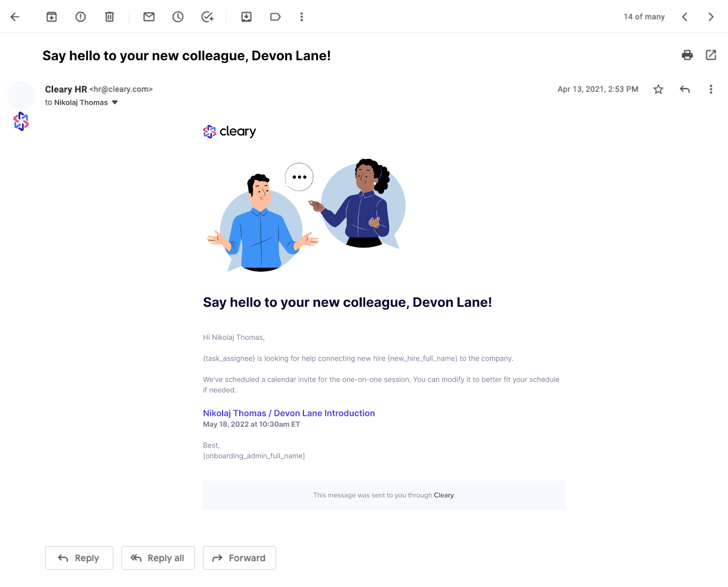Delete email using the trash icon

110,17
